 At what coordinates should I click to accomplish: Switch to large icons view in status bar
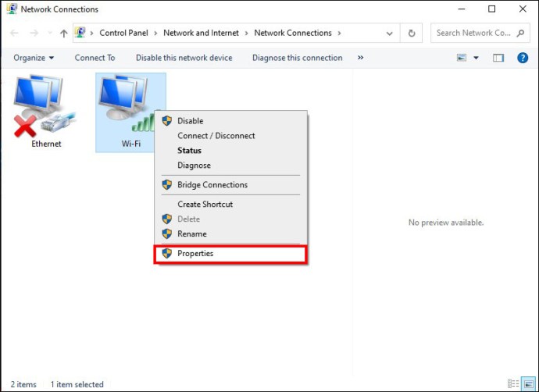click(x=528, y=383)
